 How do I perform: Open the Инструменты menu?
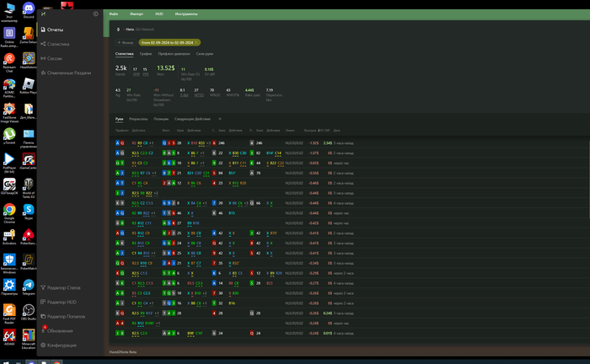pyautogui.click(x=186, y=15)
